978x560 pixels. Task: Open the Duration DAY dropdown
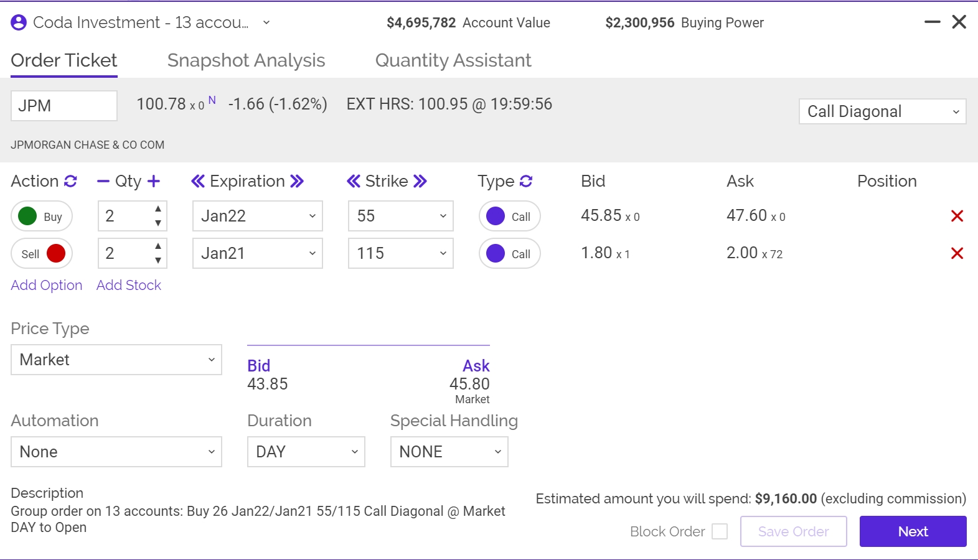point(306,452)
